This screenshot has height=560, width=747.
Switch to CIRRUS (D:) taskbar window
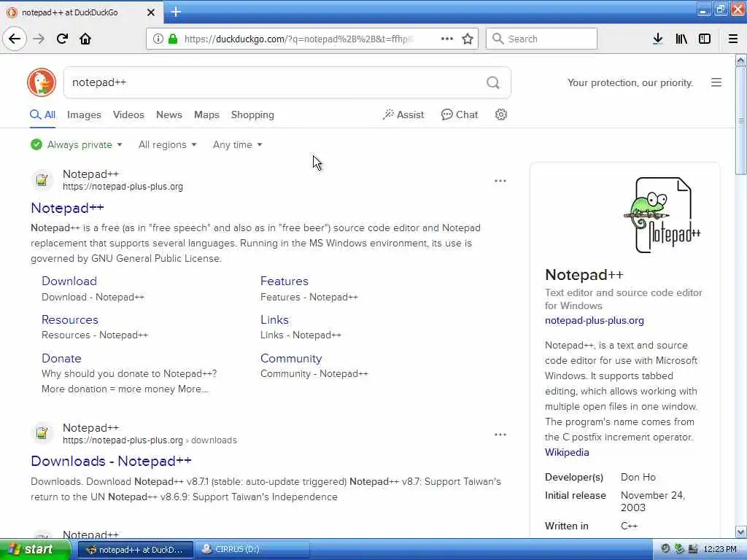[x=253, y=550]
